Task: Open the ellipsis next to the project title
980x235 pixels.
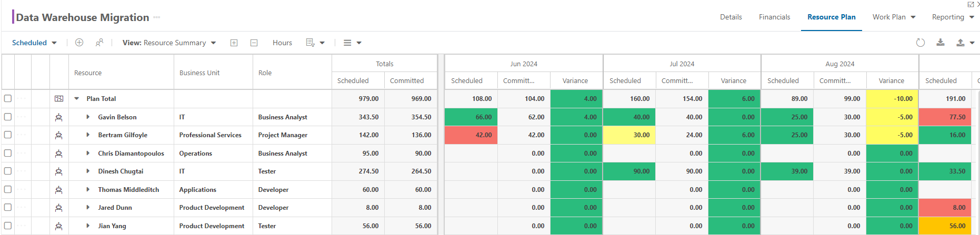Action: [x=157, y=17]
